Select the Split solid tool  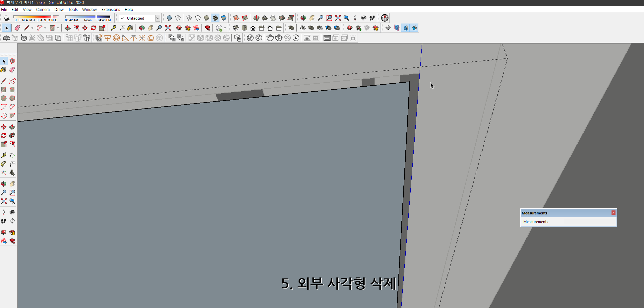coord(337,28)
